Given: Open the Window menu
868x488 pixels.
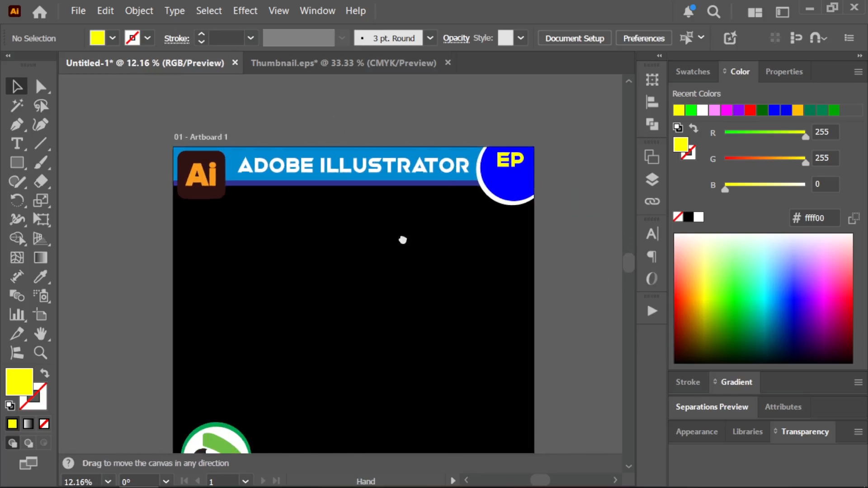Looking at the screenshot, I should [317, 11].
